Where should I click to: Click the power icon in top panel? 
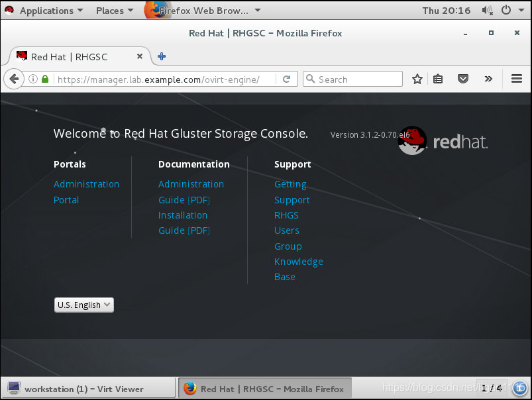pyautogui.click(x=506, y=10)
